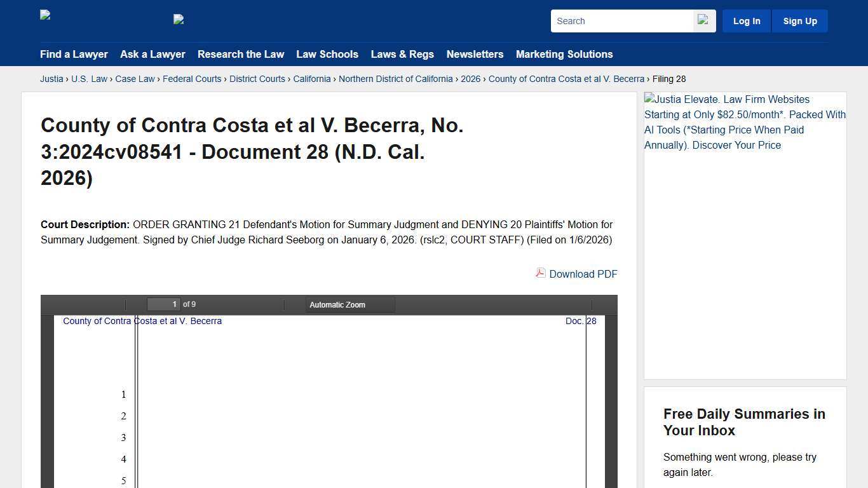Click the Justia logo placeholder top left

tap(44, 15)
